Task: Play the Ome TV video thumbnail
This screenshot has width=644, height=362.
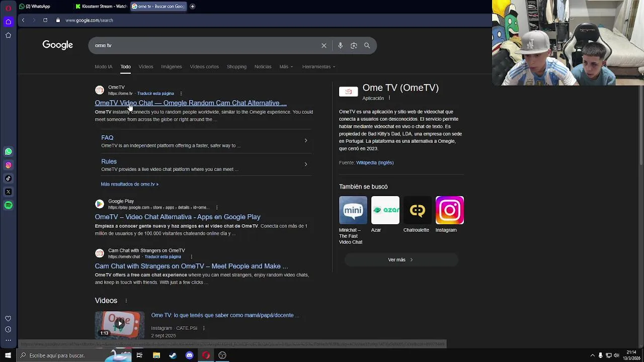Action: (x=120, y=325)
